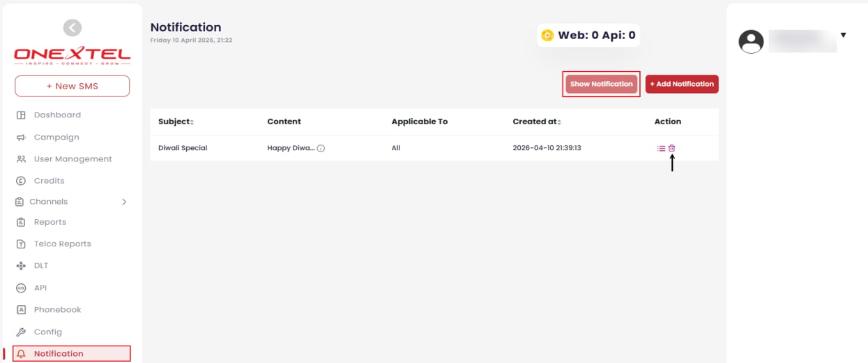Click the Happy Diwa... content text

point(291,148)
